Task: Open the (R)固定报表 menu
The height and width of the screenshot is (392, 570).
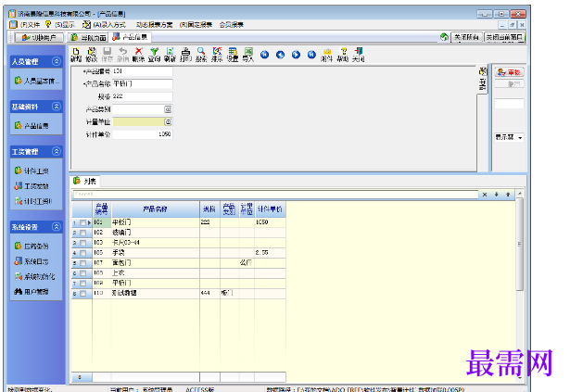Action: (196, 25)
